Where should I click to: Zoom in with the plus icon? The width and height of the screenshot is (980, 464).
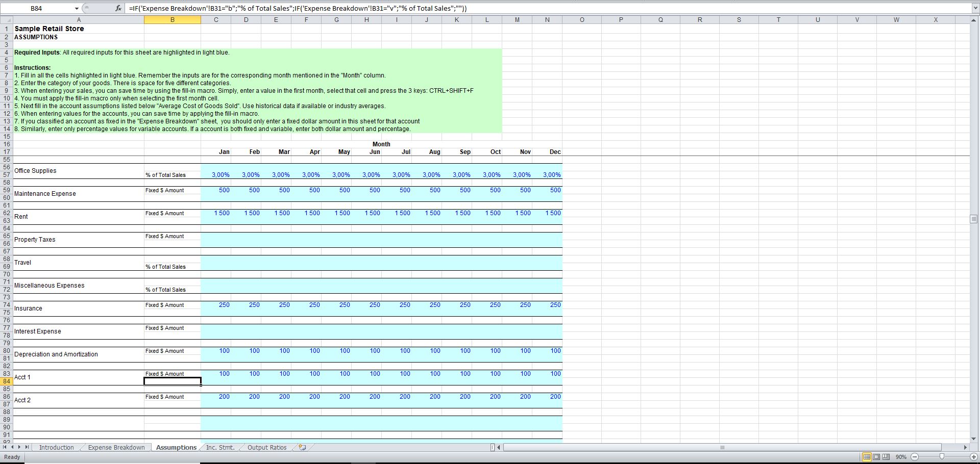pyautogui.click(x=974, y=457)
